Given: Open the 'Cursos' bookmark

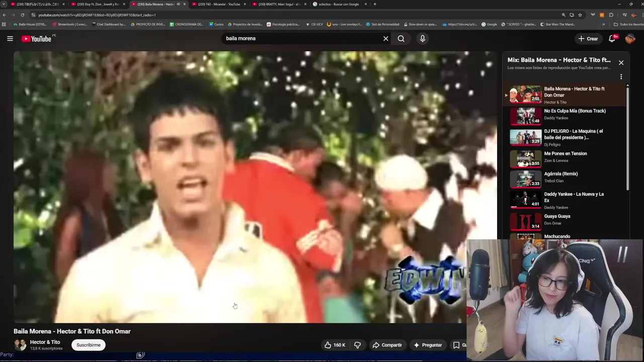Looking at the screenshot, I should point(216,24).
